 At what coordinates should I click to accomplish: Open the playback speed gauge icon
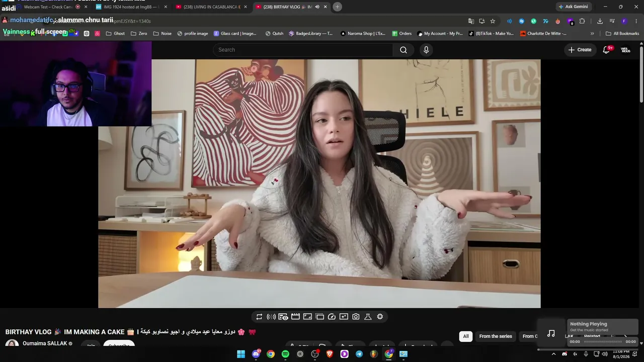pyautogui.click(x=332, y=317)
